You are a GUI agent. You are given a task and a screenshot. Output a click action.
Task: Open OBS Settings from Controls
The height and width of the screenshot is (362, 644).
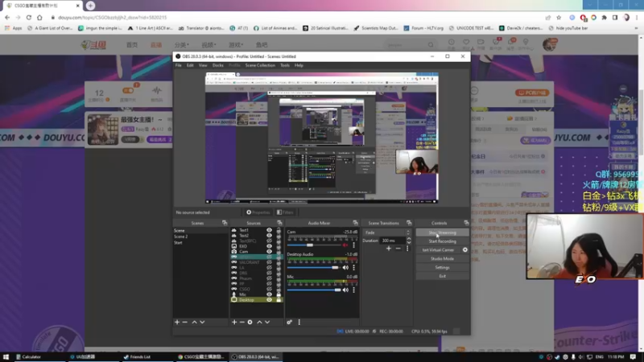pyautogui.click(x=442, y=267)
